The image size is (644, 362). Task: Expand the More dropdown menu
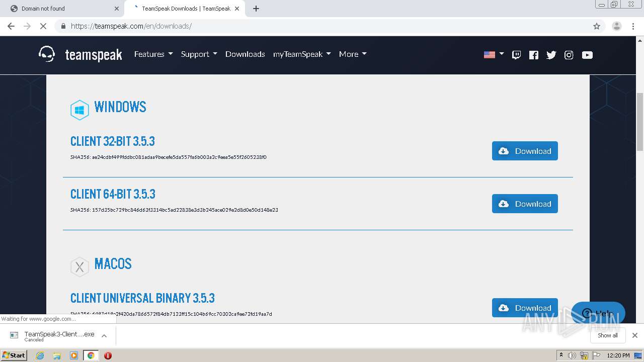(x=353, y=54)
